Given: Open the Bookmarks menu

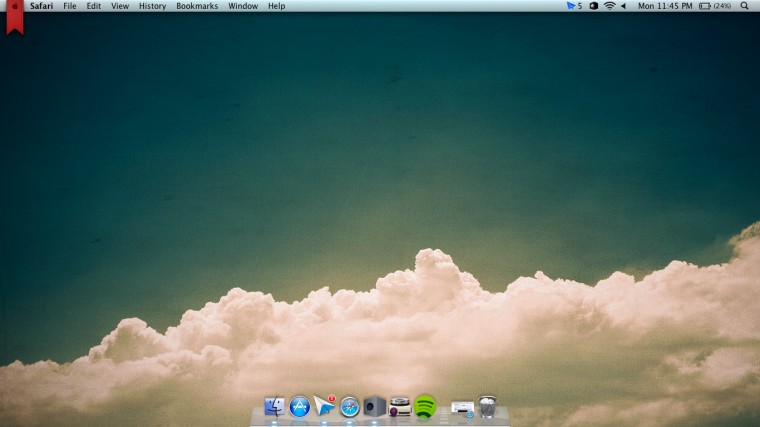Looking at the screenshot, I should coord(197,6).
